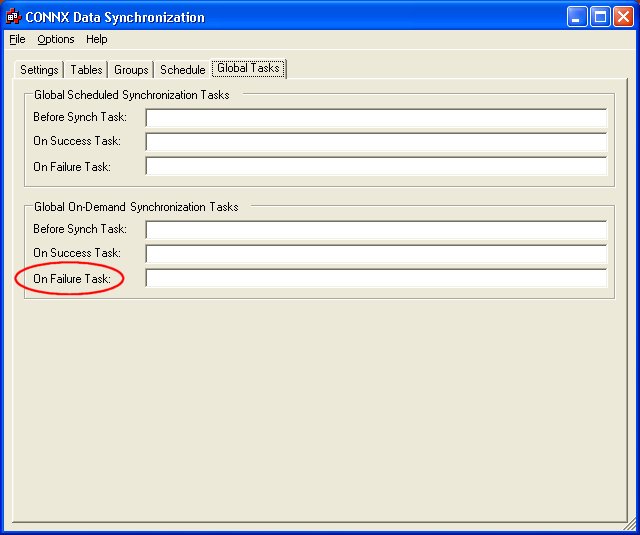Click the Scheduled Before Synch Task label
Screen dimensions: 640x535
(80, 117)
